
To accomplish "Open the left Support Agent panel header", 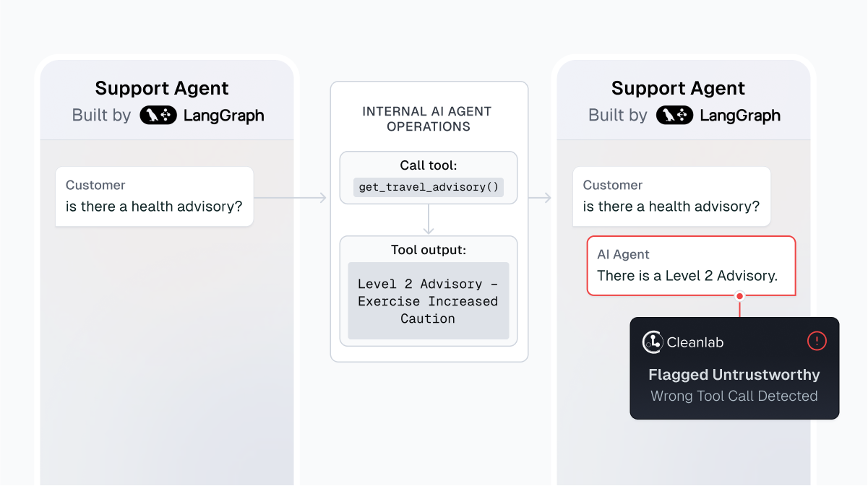I will pos(161,88).
